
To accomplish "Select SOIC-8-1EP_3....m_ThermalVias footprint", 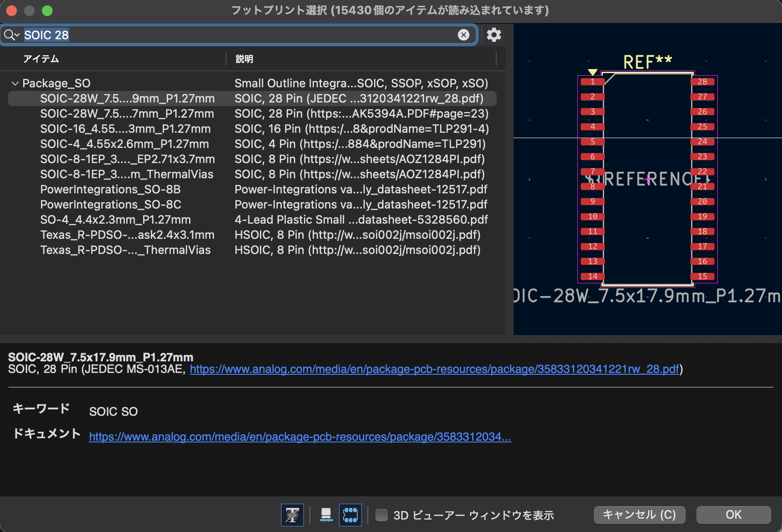I will pos(127,174).
